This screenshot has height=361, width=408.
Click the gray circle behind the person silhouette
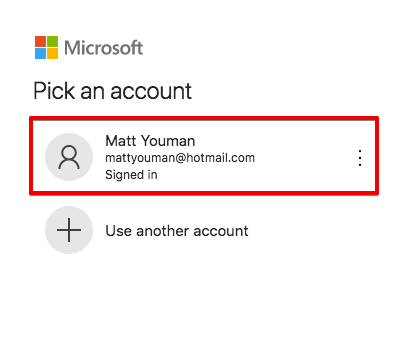[x=69, y=157]
